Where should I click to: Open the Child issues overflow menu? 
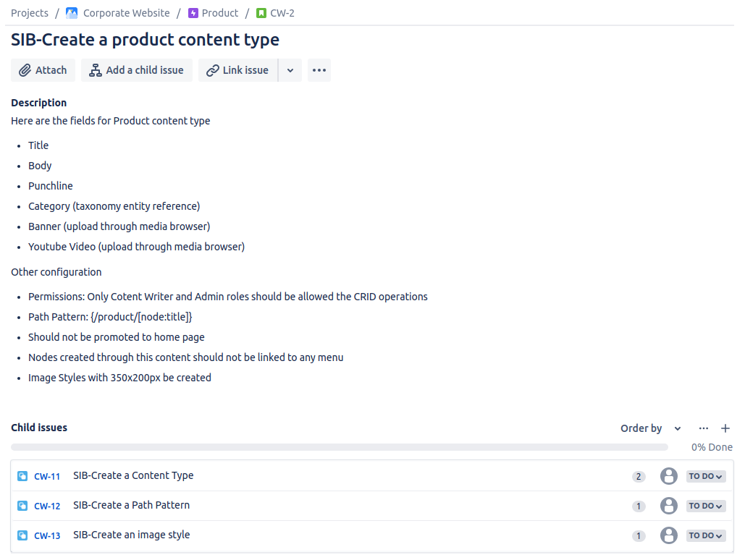(703, 428)
